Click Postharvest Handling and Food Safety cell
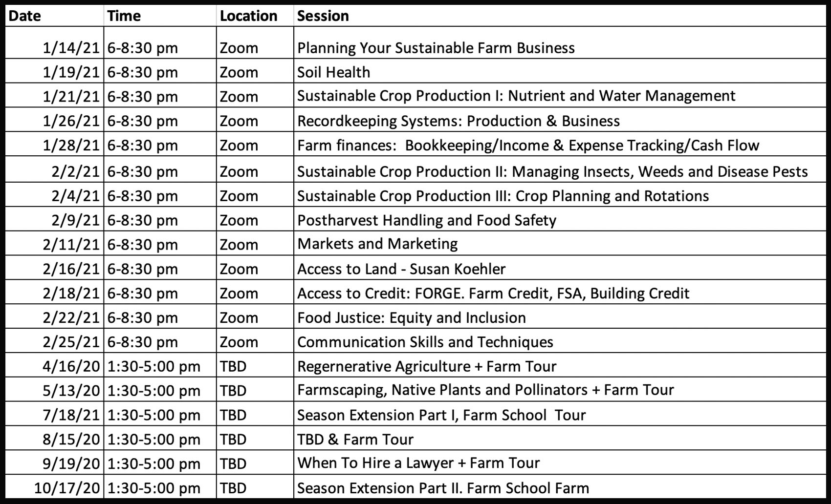Screen dimensions: 831x504 click(427, 220)
